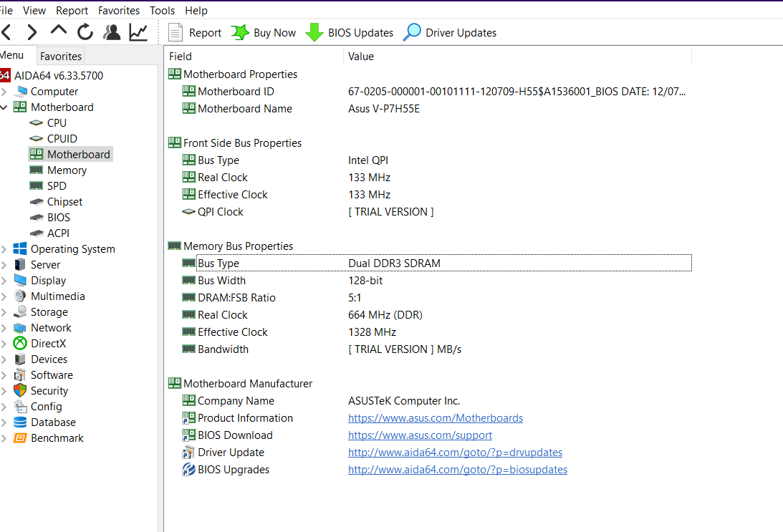The height and width of the screenshot is (532, 783).
Task: Open the Help menu
Action: point(196,11)
